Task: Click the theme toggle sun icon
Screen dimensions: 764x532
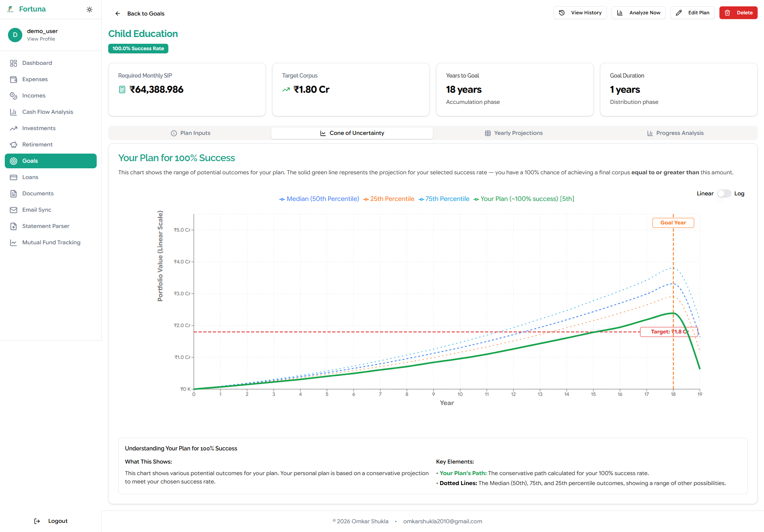Action: [x=90, y=10]
